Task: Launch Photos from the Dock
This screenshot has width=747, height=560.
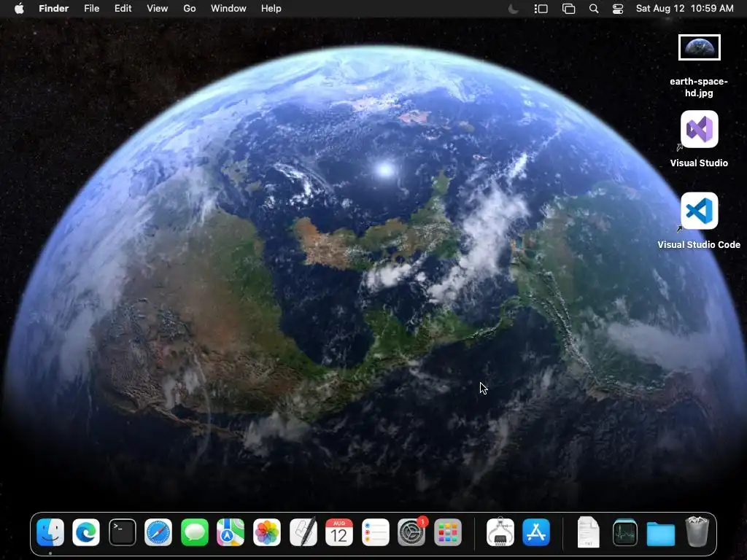Action: click(267, 532)
